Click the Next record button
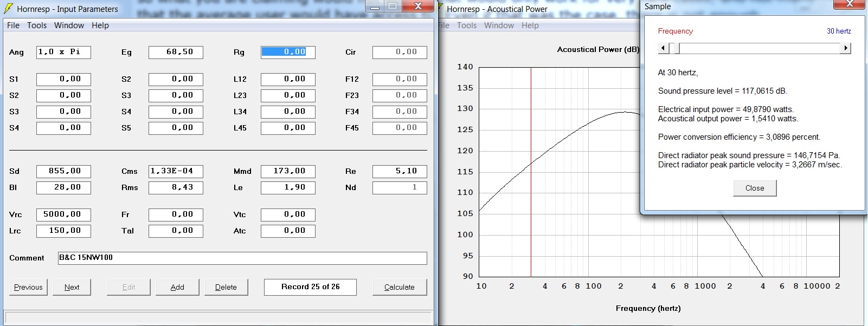The width and height of the screenshot is (868, 326). pos(72,287)
